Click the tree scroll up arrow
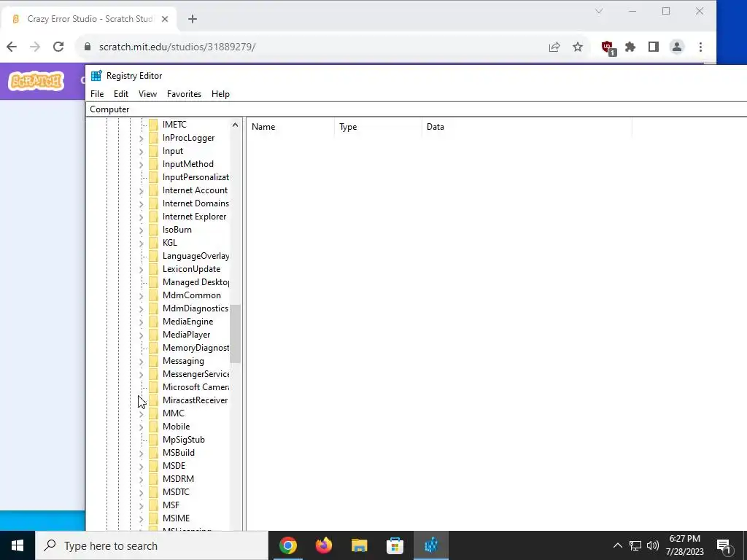 coord(236,125)
